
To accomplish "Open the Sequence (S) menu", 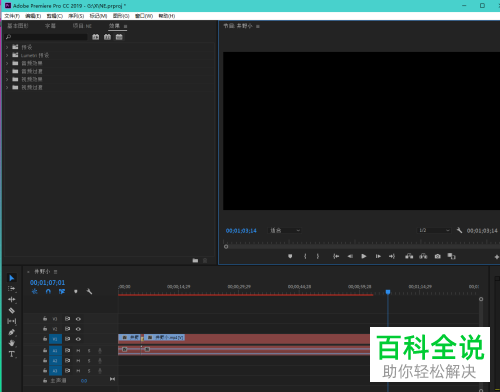I will [x=76, y=16].
